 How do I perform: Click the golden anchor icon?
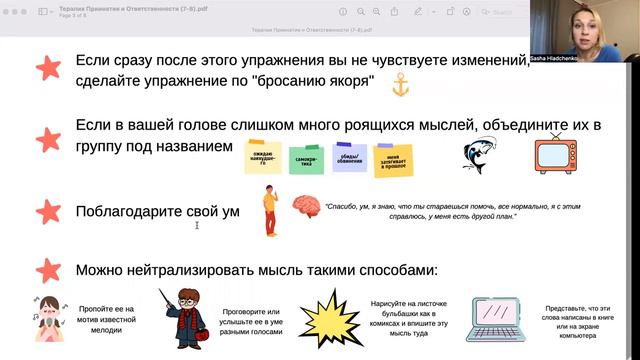pyautogui.click(x=400, y=84)
